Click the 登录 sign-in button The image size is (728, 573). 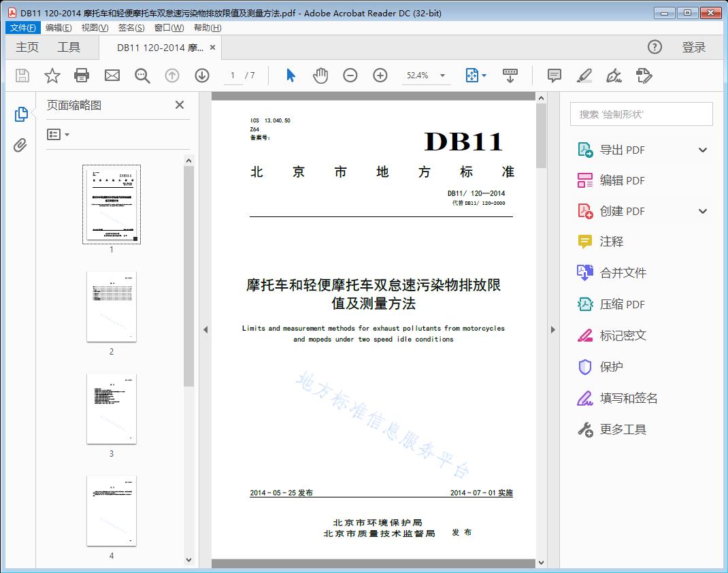[x=695, y=47]
